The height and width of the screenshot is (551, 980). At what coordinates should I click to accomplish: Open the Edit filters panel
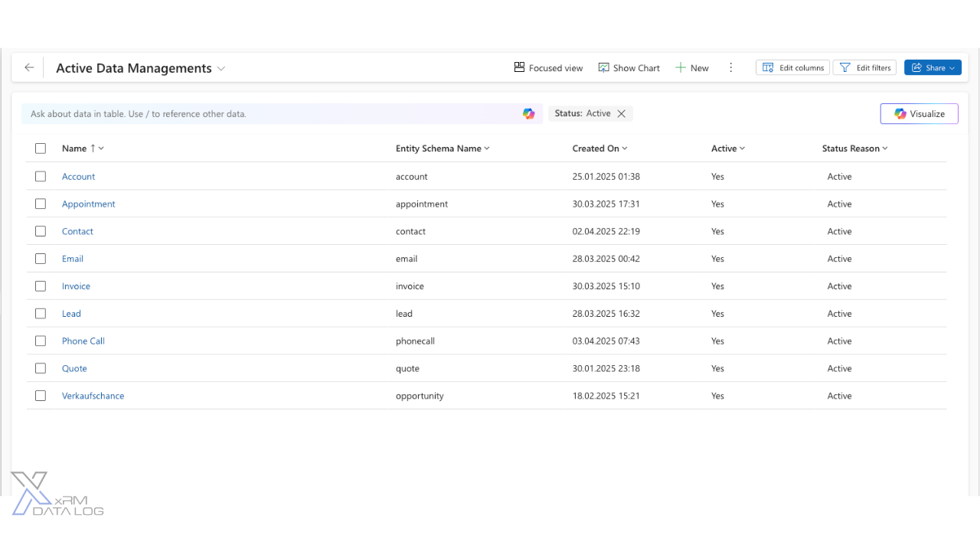(x=864, y=67)
